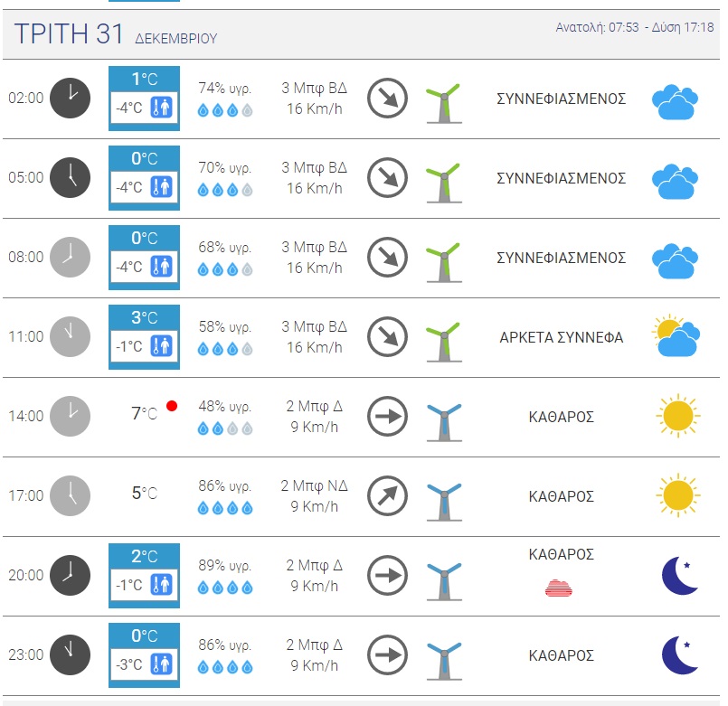Click the red dust cloud icon at 20:00

559,588
